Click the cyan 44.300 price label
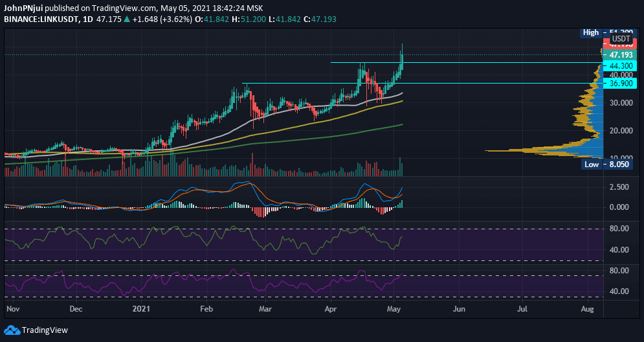Image resolution: width=644 pixels, height=342 pixels. (x=619, y=66)
